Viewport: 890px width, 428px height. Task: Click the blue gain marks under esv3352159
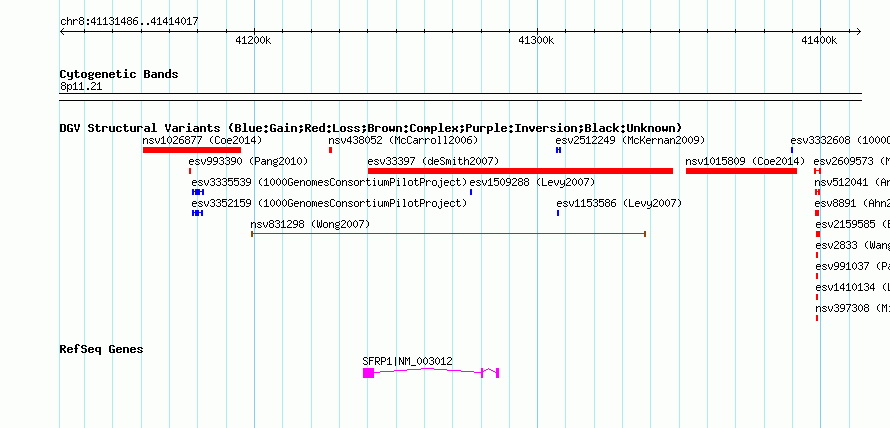(198, 213)
